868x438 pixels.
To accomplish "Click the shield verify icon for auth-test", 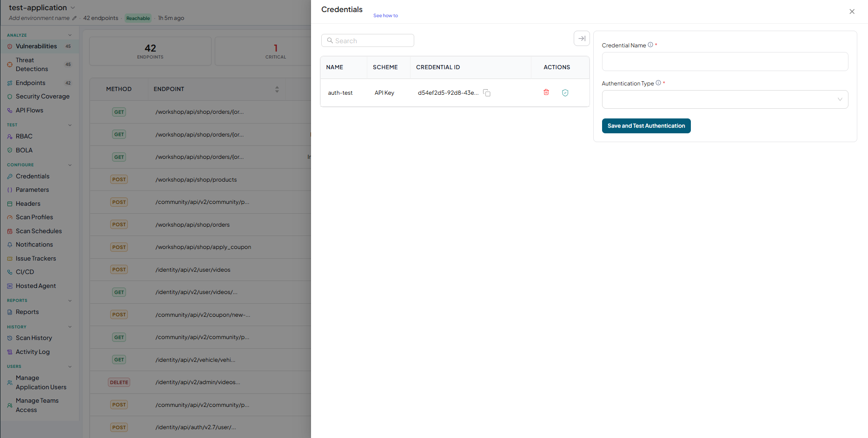I will pyautogui.click(x=565, y=93).
